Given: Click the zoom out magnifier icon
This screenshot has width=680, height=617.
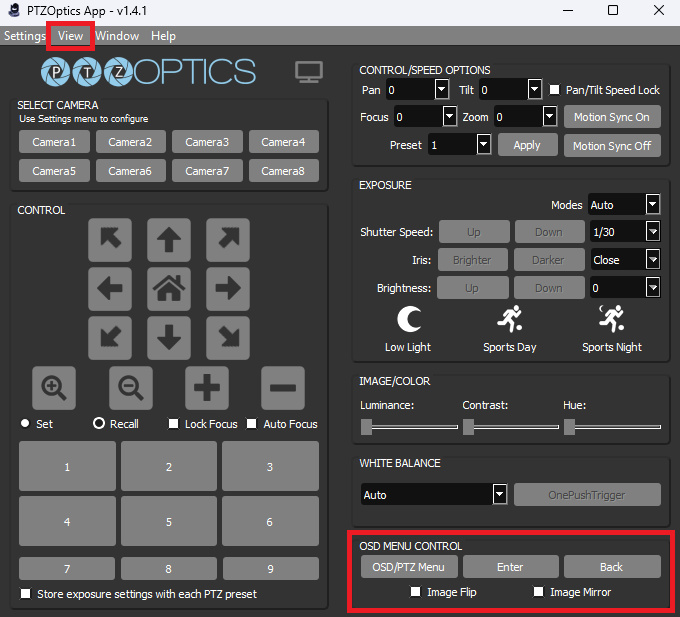Looking at the screenshot, I should click(130, 386).
